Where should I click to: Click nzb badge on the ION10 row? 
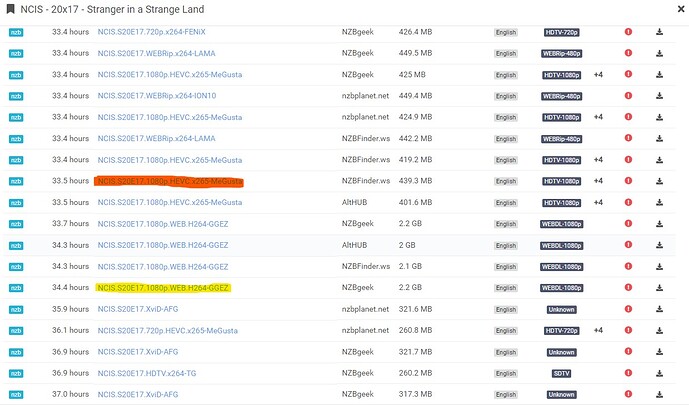(16, 96)
